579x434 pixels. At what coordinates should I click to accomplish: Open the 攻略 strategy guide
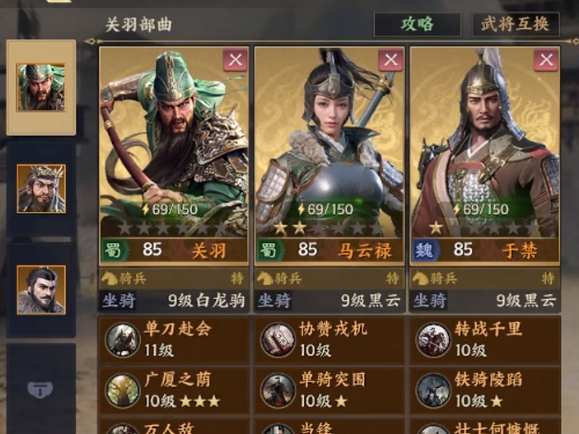point(418,24)
